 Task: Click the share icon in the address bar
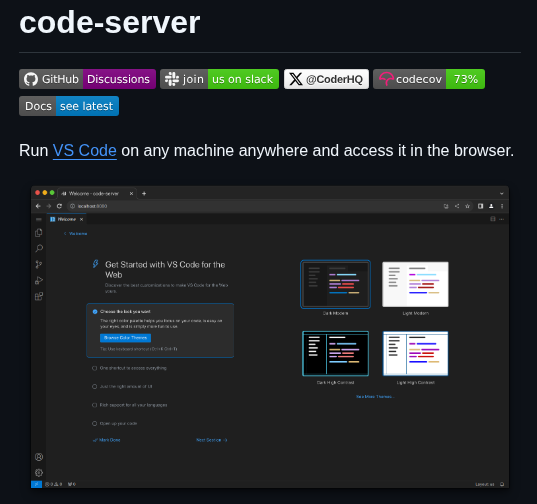click(x=457, y=206)
